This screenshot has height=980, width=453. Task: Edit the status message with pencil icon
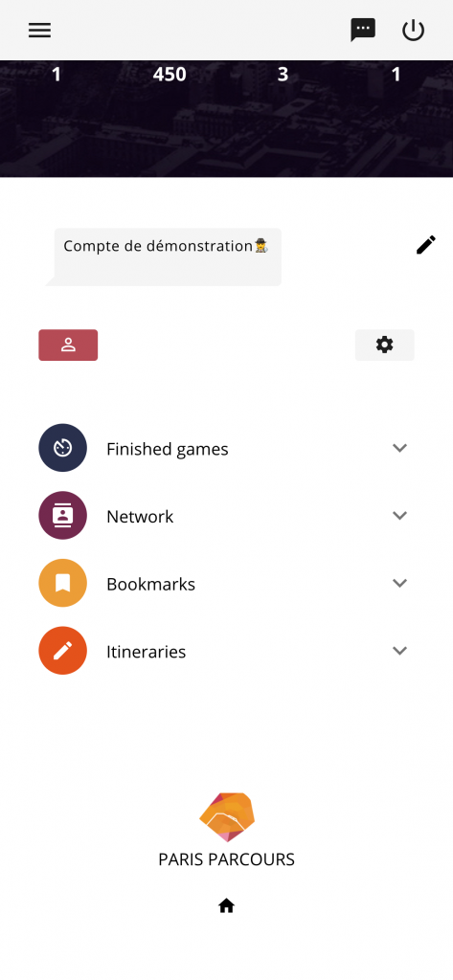pyautogui.click(x=425, y=245)
